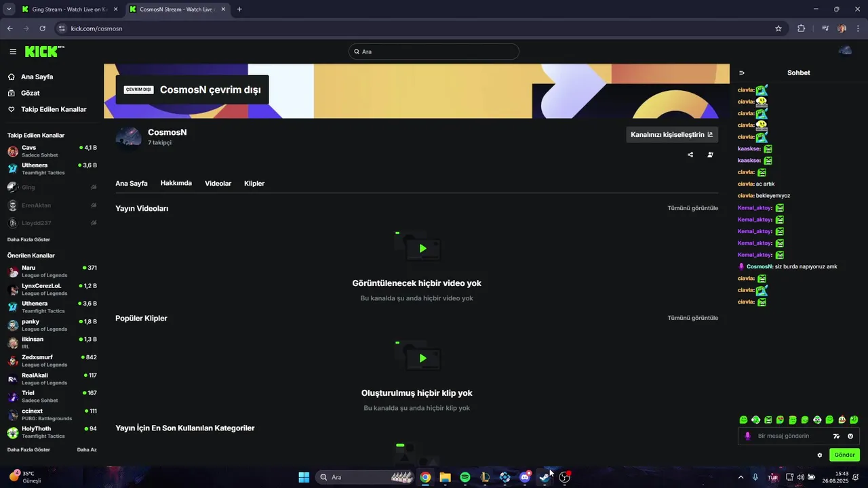Open the LynxCerezLoL channel
This screenshot has height=488, width=868.
tap(52, 289)
